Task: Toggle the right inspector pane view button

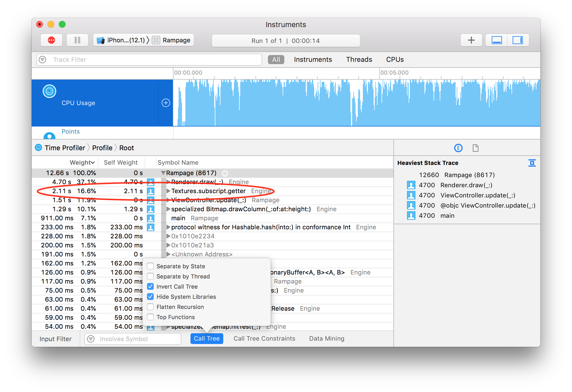Action: (518, 40)
